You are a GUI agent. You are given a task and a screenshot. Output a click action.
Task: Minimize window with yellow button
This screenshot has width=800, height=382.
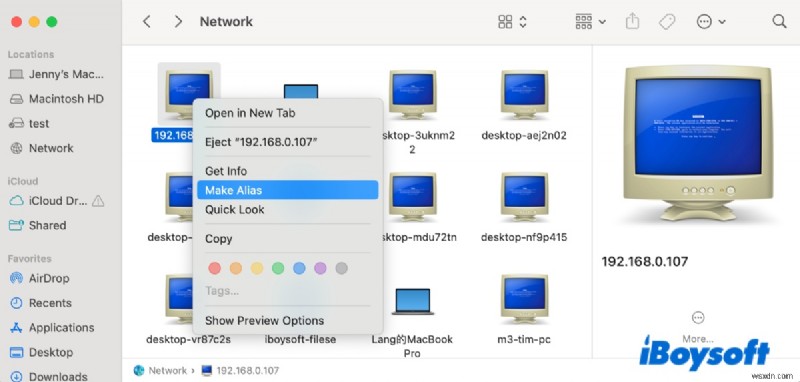click(x=34, y=22)
